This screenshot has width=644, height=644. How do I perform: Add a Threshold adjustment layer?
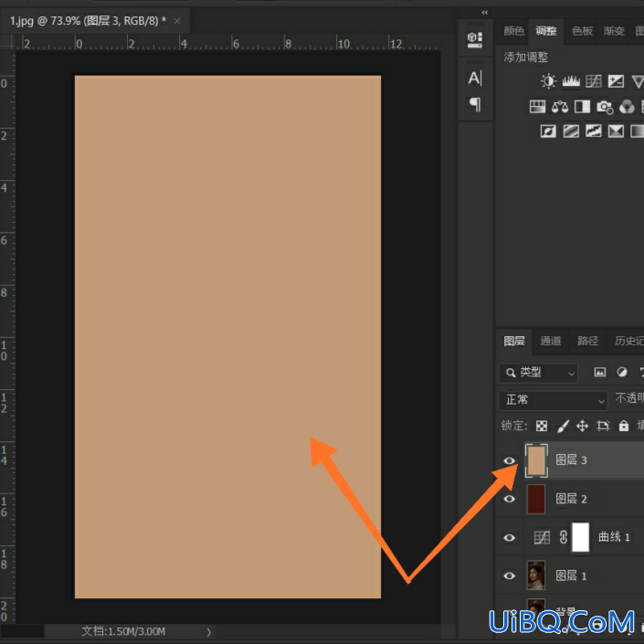coord(594,132)
